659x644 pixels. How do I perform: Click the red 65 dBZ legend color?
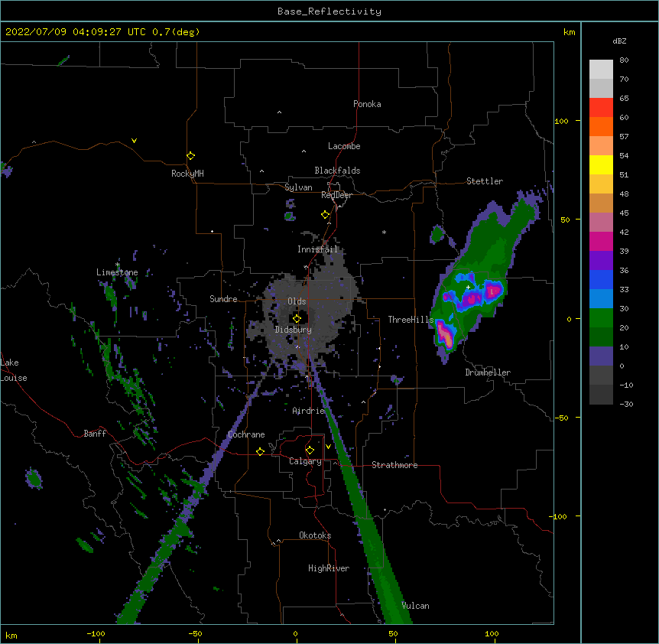601,107
